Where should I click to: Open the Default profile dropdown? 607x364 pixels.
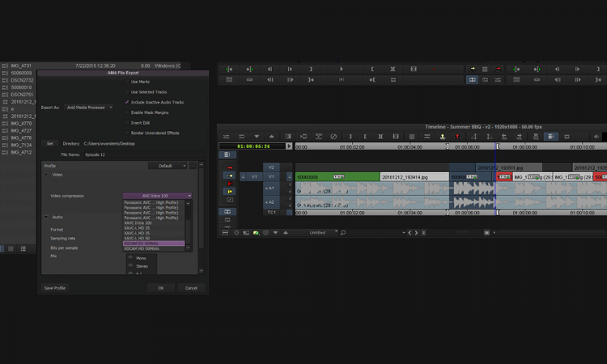tap(168, 166)
